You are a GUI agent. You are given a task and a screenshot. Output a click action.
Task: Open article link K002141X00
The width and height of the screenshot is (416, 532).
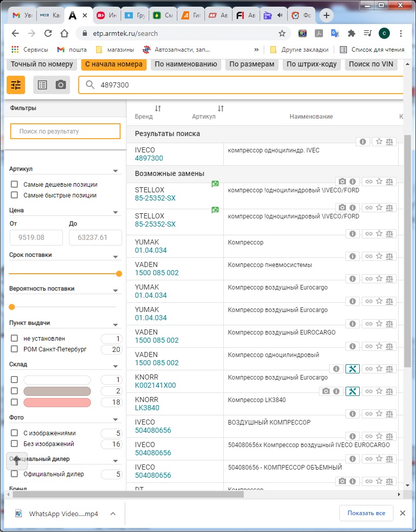coord(155,385)
